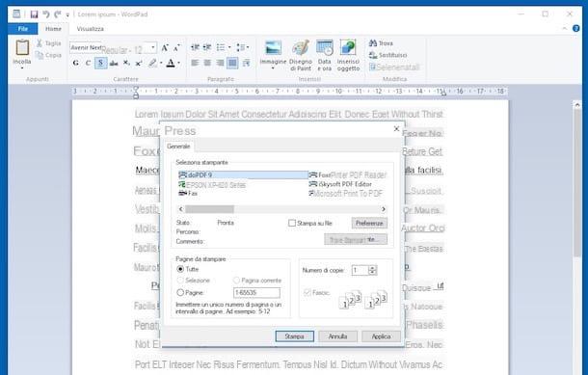Click Copia copy icon
The image size is (588, 375).
39,55
